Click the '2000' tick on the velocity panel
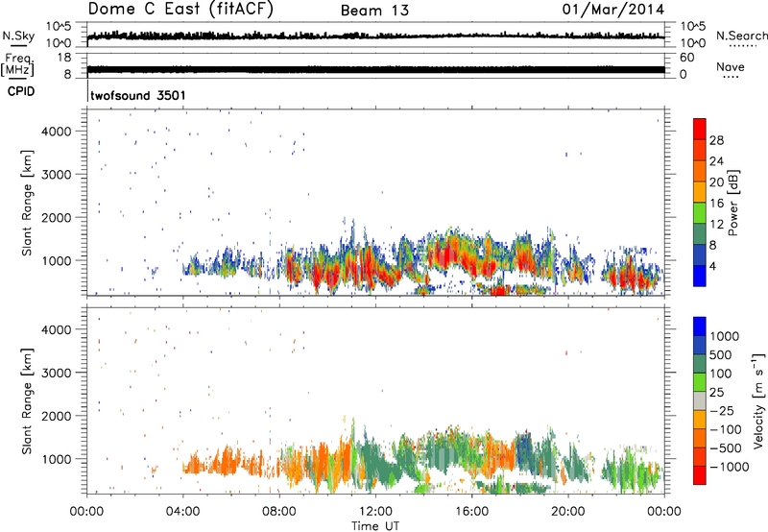The width and height of the screenshot is (768, 532). click(x=57, y=416)
